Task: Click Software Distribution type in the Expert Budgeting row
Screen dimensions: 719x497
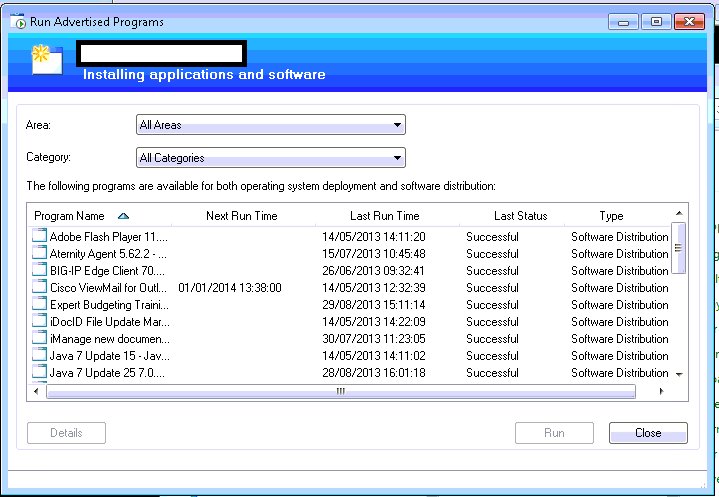Action: click(619, 304)
